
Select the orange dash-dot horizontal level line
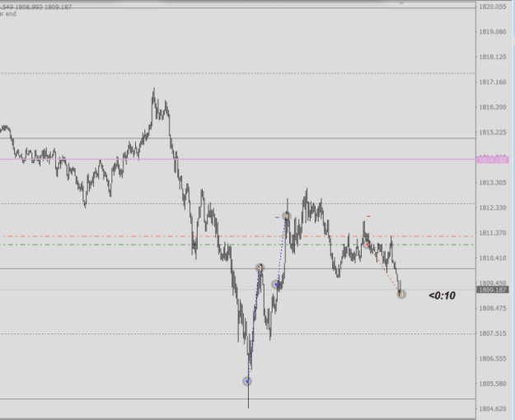tap(238, 236)
